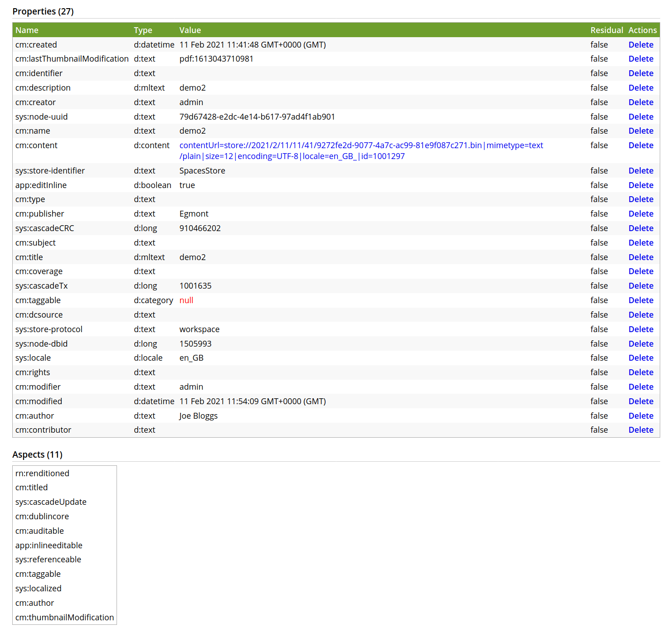Select the cm:dublincore aspect
Image resolution: width=672 pixels, height=633 pixels.
pos(42,516)
